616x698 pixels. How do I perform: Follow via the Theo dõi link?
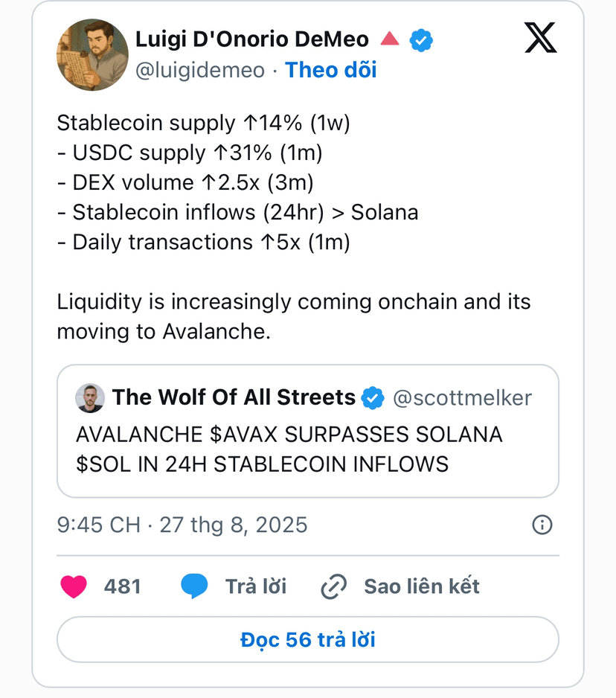(x=331, y=70)
